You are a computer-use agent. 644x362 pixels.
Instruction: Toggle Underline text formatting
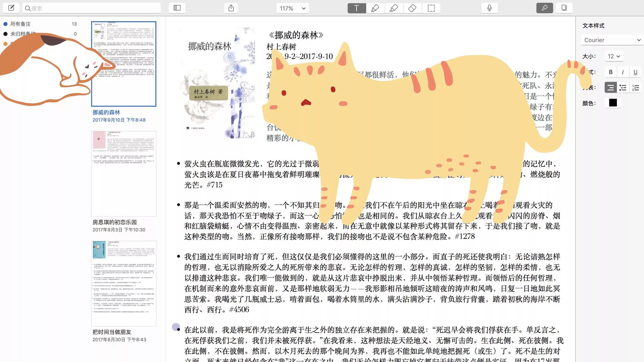[x=635, y=72]
